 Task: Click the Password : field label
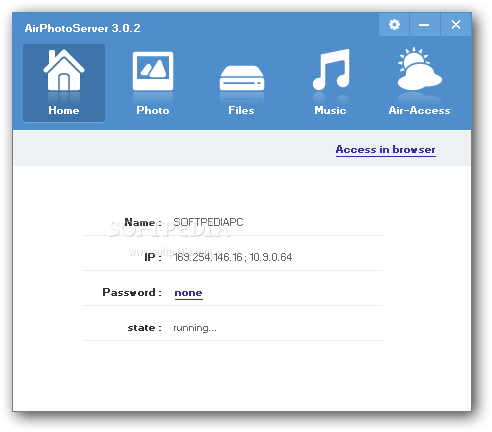[x=132, y=292]
